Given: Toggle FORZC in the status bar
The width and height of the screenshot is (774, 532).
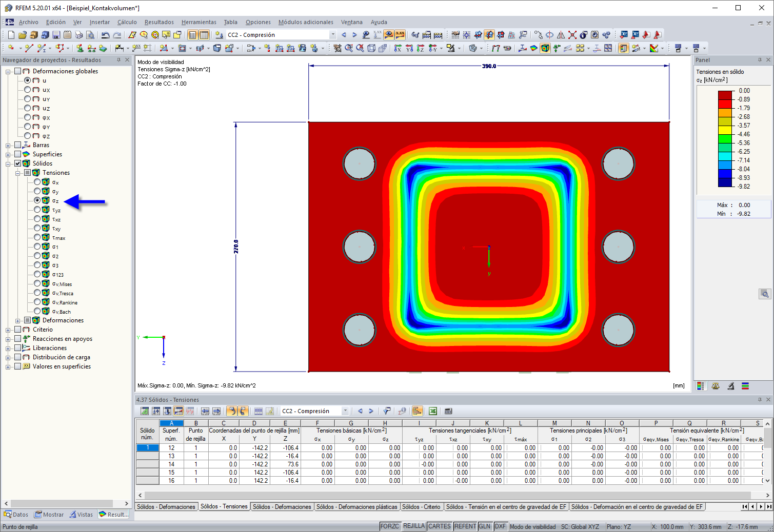Looking at the screenshot, I should [x=390, y=526].
